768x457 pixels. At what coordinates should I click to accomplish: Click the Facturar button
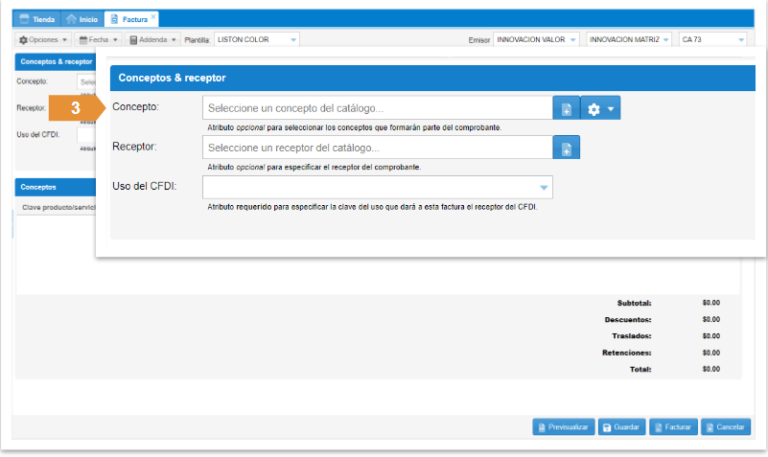click(x=673, y=427)
